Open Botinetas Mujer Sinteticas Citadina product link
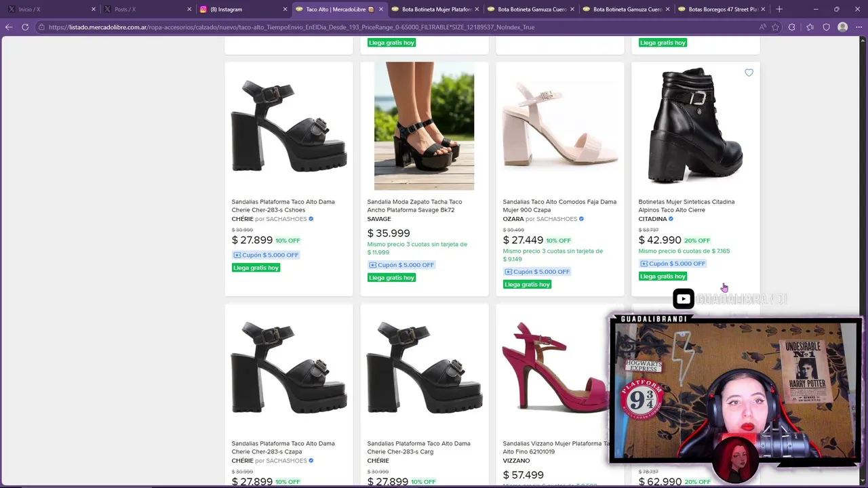This screenshot has height=488, width=868. coord(686,205)
